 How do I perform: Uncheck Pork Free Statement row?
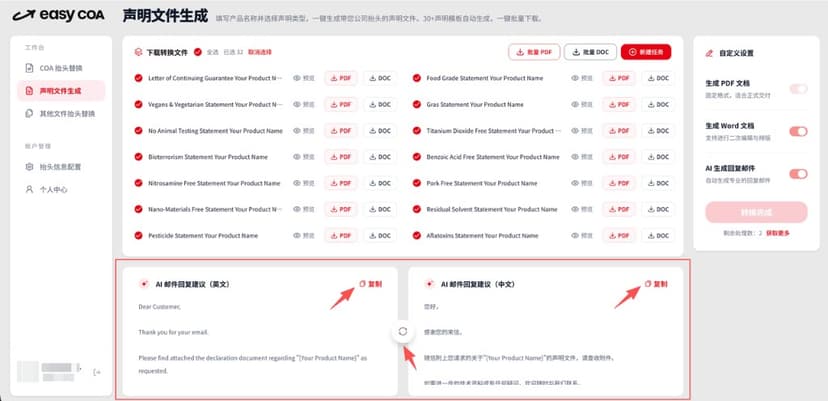pos(417,183)
